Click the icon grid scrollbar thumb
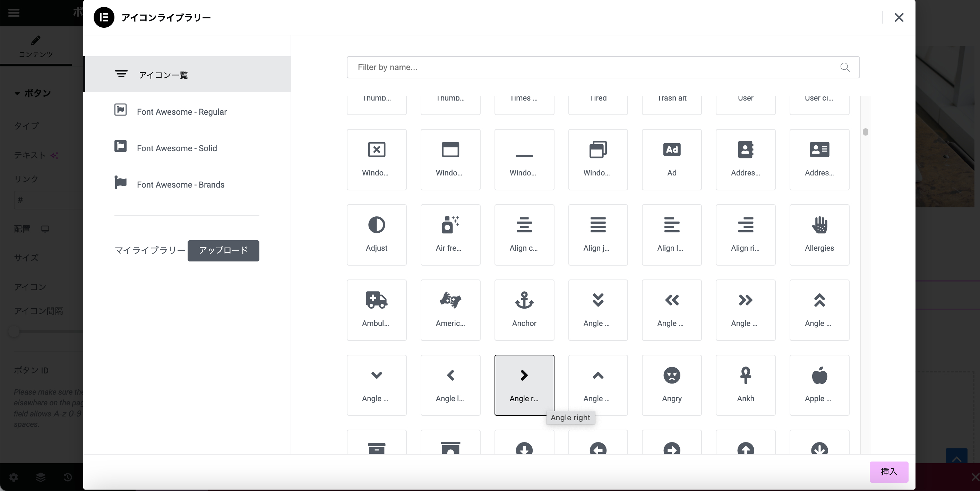The height and width of the screenshot is (491, 980). point(865,132)
